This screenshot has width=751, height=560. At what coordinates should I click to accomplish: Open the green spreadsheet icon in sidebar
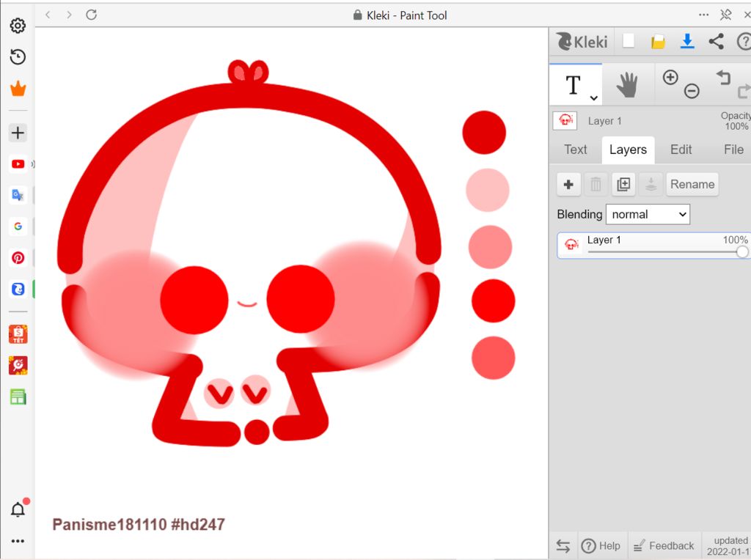click(18, 397)
